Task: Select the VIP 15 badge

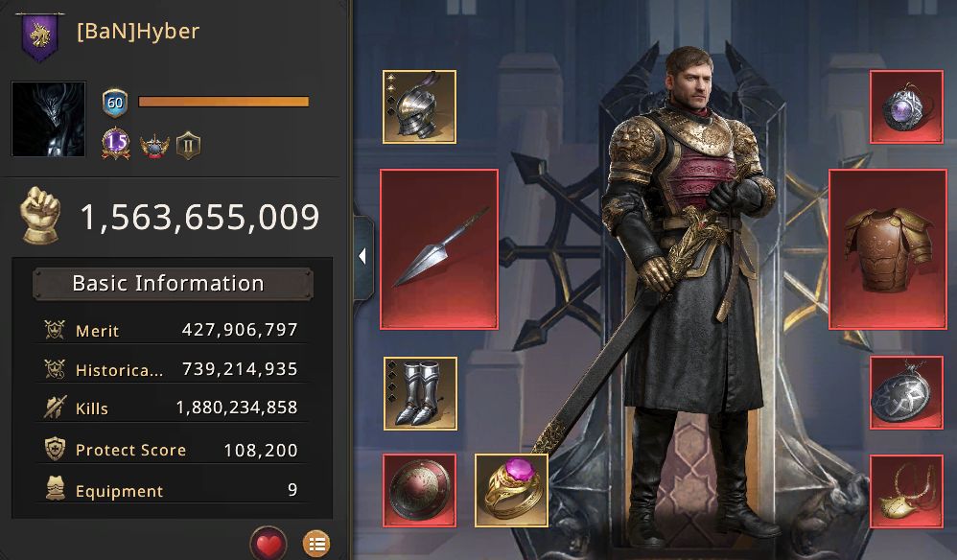Action: coord(116,144)
